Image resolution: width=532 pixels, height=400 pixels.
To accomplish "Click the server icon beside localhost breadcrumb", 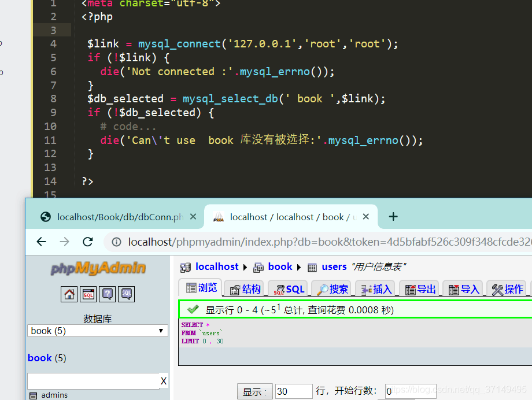I will 186,268.
